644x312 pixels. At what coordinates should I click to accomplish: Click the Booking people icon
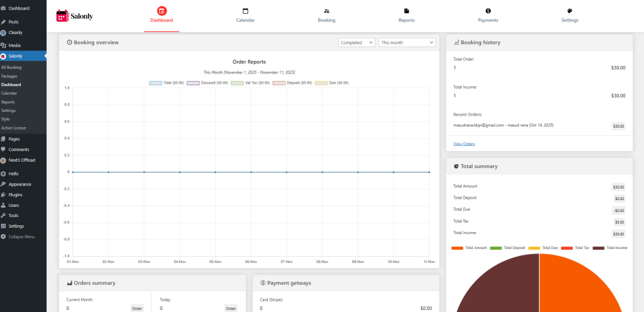[326, 11]
